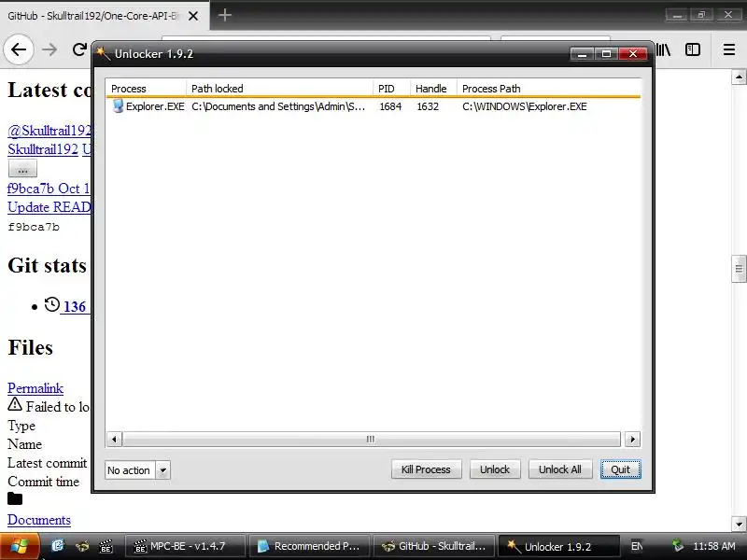Click the locked path C:\Documents and Settings cell

click(x=278, y=106)
